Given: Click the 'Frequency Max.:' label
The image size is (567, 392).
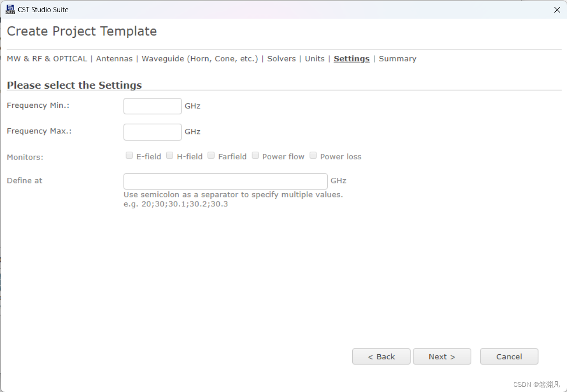Looking at the screenshot, I should [x=40, y=131].
